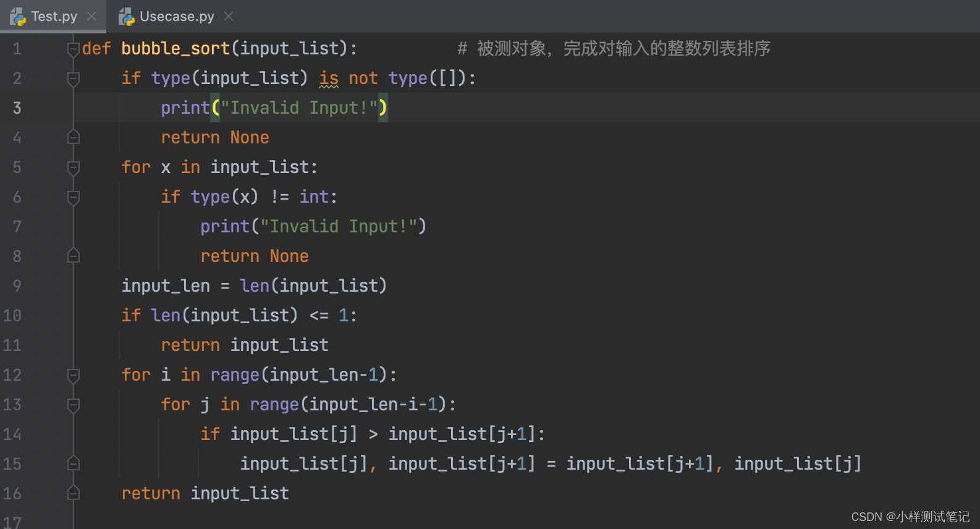
Task: Click the fold end marker on line 4
Action: pos(73,137)
